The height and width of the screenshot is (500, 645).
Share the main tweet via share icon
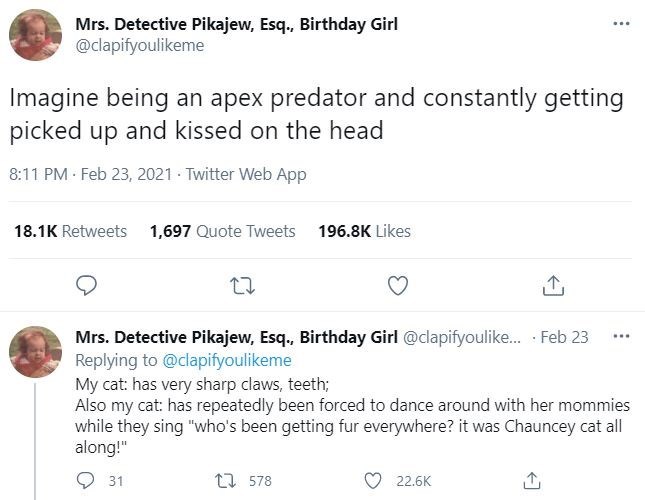pyautogui.click(x=552, y=286)
